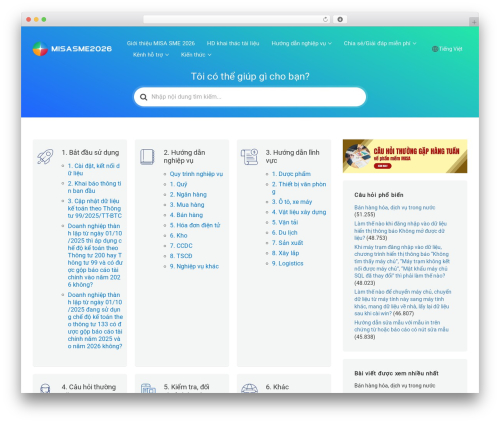
Task: Click the MISA SME 2026 logo
Action: coord(72,49)
